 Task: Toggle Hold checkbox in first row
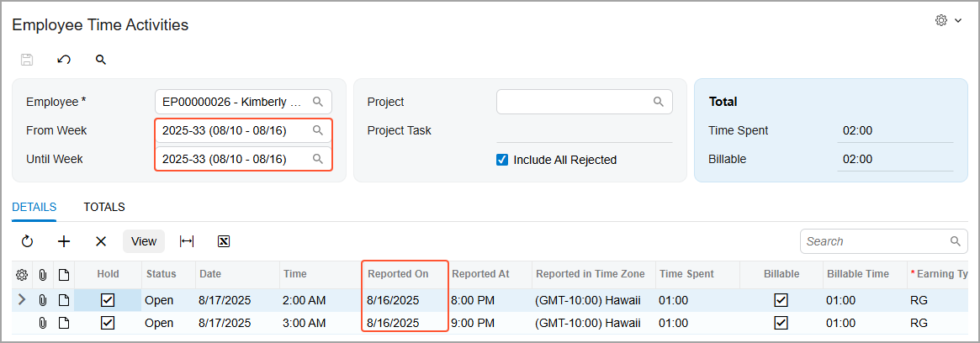coord(108,300)
